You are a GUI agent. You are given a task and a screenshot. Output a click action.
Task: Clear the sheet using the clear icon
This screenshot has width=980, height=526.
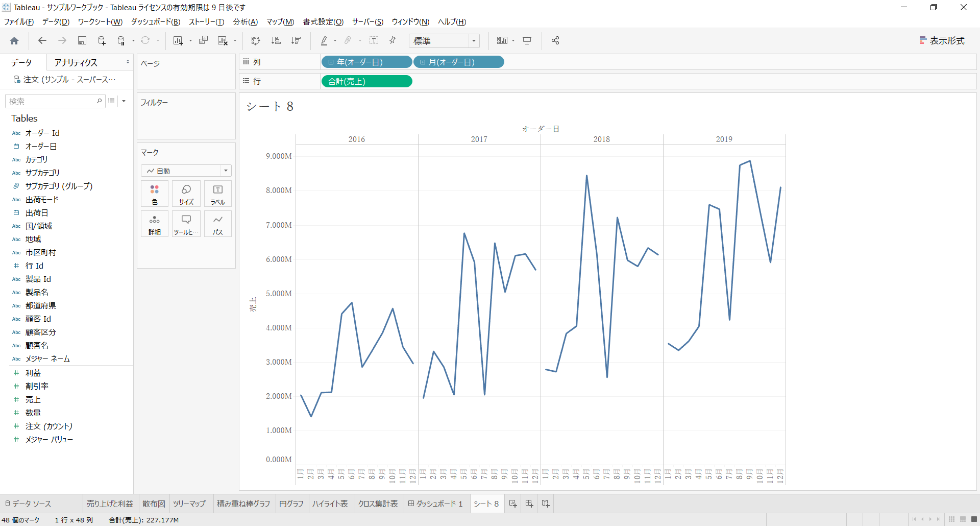[223, 41]
